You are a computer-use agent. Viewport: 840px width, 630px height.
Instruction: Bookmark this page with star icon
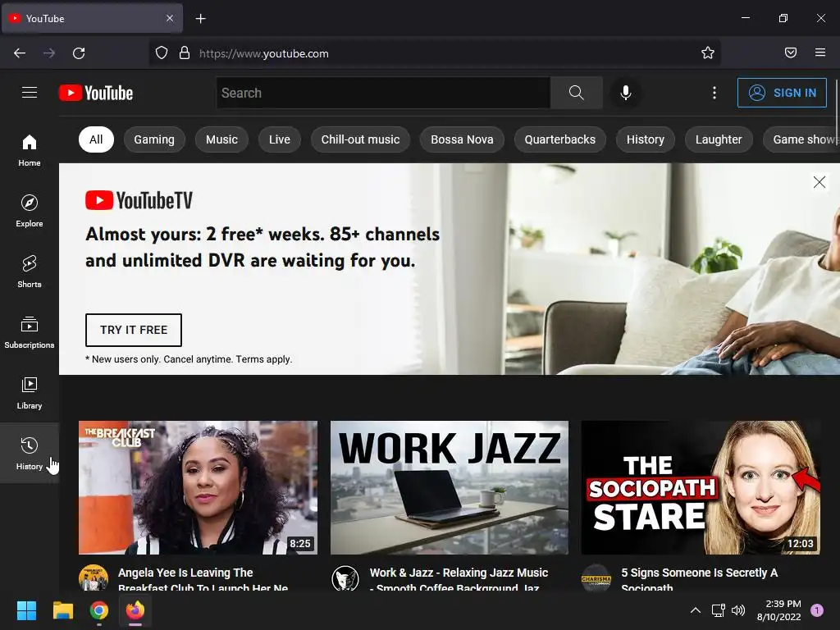tap(708, 53)
